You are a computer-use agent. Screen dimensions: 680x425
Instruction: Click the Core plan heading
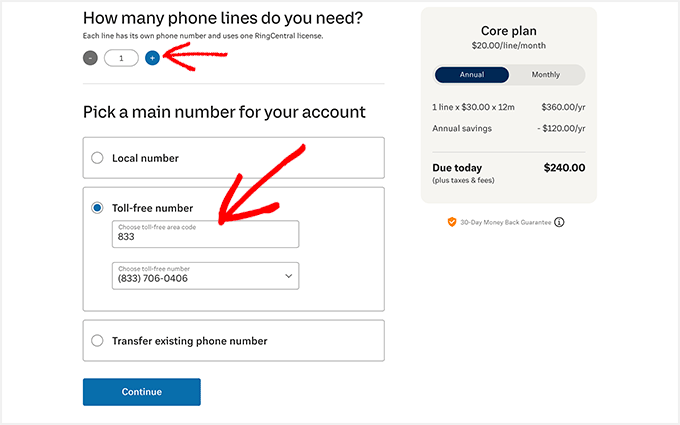[508, 31]
